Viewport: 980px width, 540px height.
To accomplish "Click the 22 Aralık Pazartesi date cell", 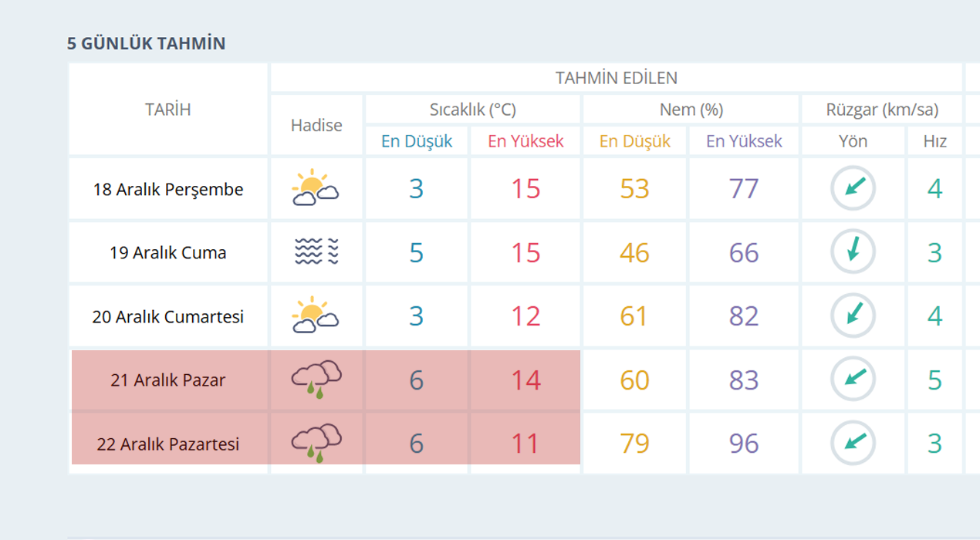I will [x=168, y=444].
